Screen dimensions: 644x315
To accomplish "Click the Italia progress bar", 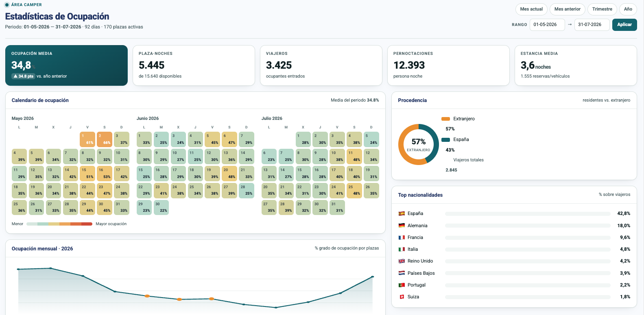I will click(x=528, y=249).
